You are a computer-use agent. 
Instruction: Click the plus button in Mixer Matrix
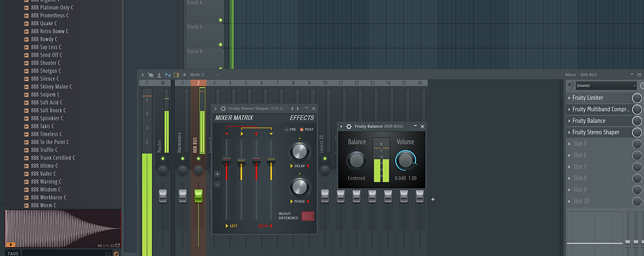(218, 174)
